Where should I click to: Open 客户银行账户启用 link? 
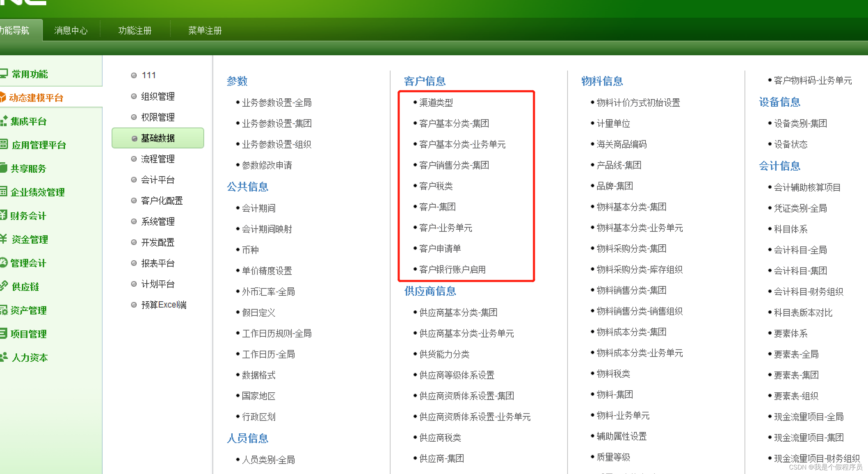coord(452,269)
